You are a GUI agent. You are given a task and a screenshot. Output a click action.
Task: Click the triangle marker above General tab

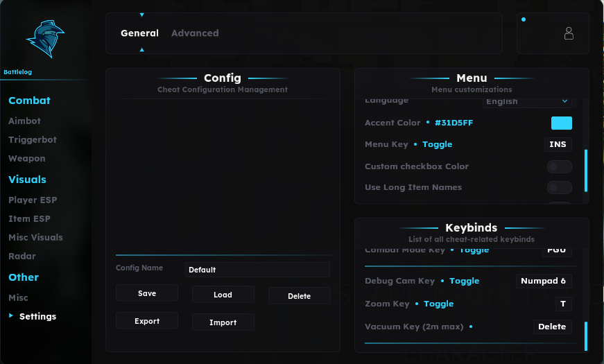click(141, 15)
